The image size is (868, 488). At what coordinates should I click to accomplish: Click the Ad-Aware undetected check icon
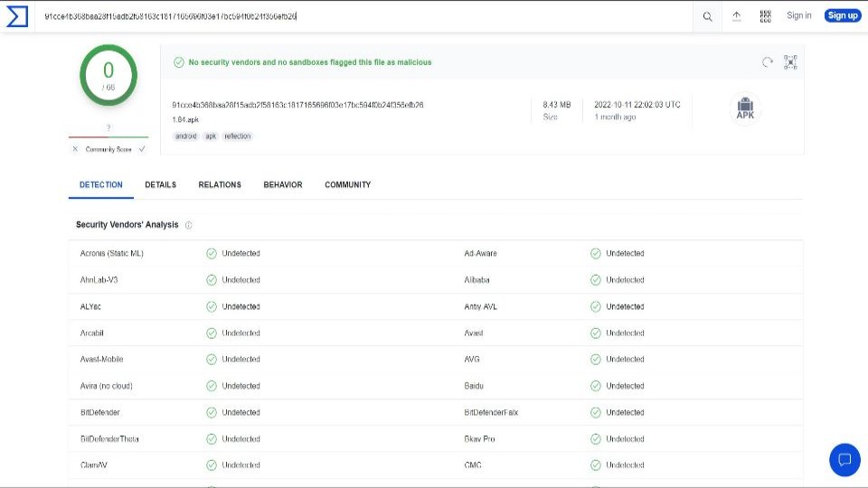pos(596,253)
